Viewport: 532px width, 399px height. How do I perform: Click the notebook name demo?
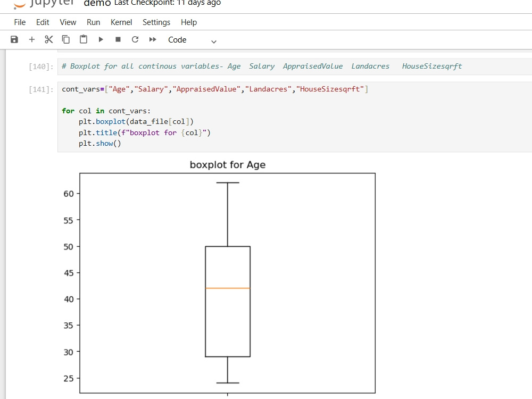[x=97, y=3]
